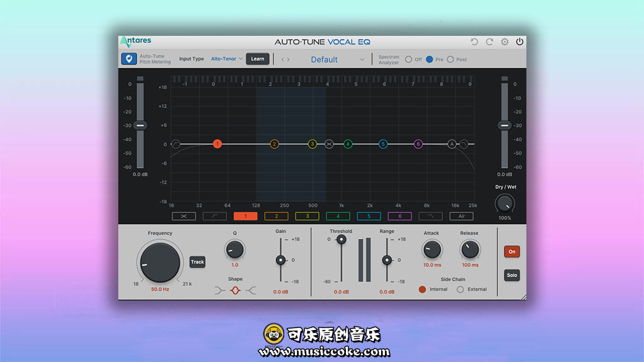Click the 0.0 dB value under Gain

click(280, 292)
